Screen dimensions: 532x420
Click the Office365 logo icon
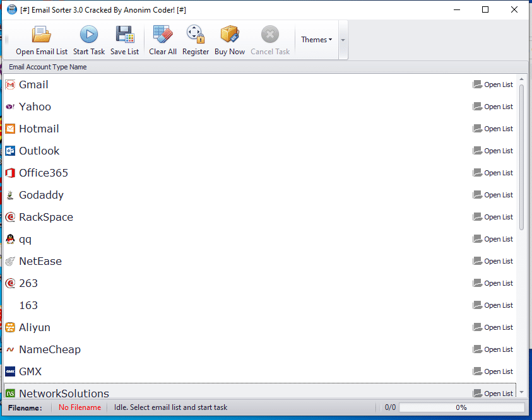[x=10, y=173]
